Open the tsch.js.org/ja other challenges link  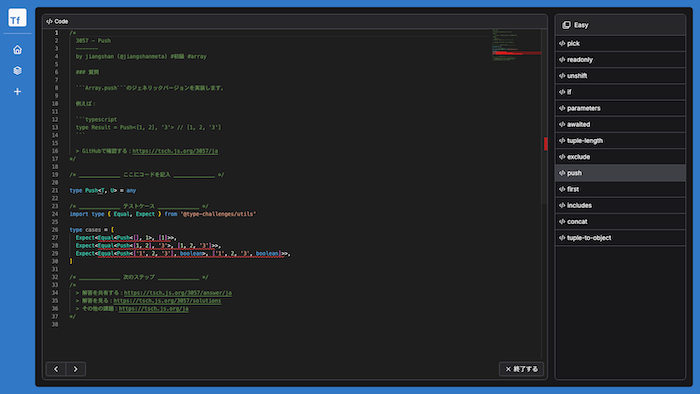click(x=154, y=309)
